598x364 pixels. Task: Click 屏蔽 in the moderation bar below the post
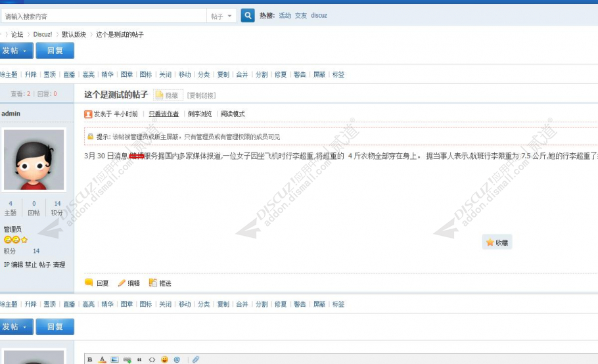click(x=319, y=304)
